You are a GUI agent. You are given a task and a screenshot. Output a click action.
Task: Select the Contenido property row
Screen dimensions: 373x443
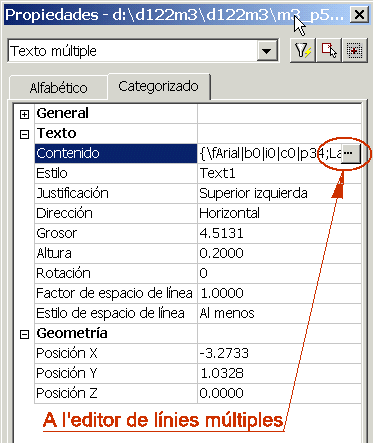pos(198,153)
